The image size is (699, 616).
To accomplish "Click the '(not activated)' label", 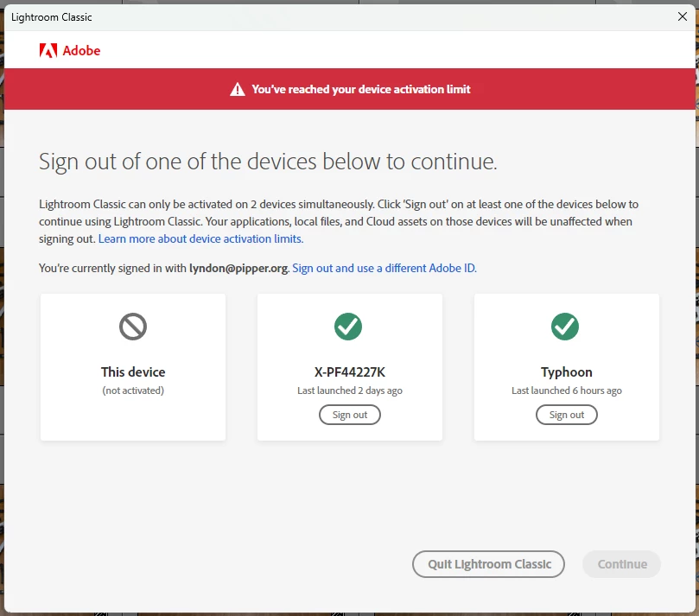I will [x=133, y=391].
